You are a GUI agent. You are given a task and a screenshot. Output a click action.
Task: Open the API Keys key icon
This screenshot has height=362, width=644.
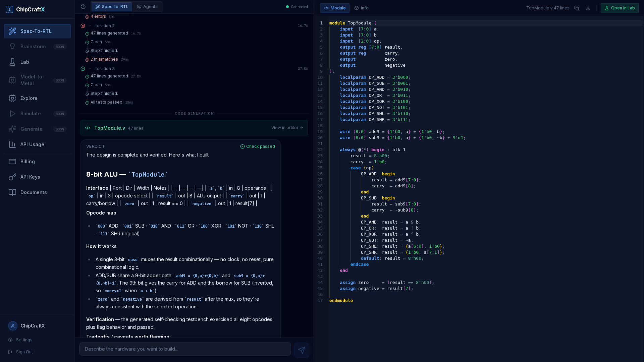coord(12,177)
